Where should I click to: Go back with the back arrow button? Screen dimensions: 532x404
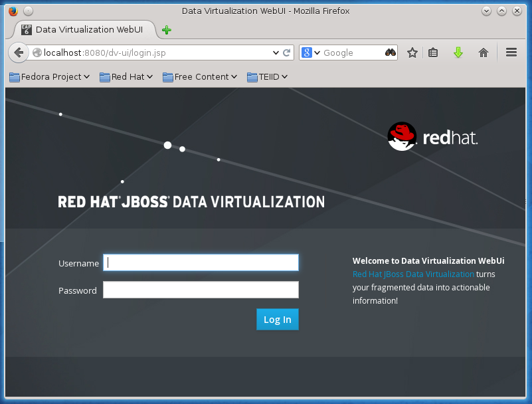point(19,52)
